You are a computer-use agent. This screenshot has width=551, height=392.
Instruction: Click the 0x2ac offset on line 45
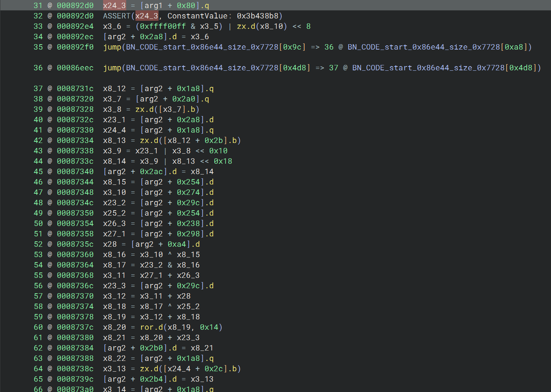[x=154, y=171]
